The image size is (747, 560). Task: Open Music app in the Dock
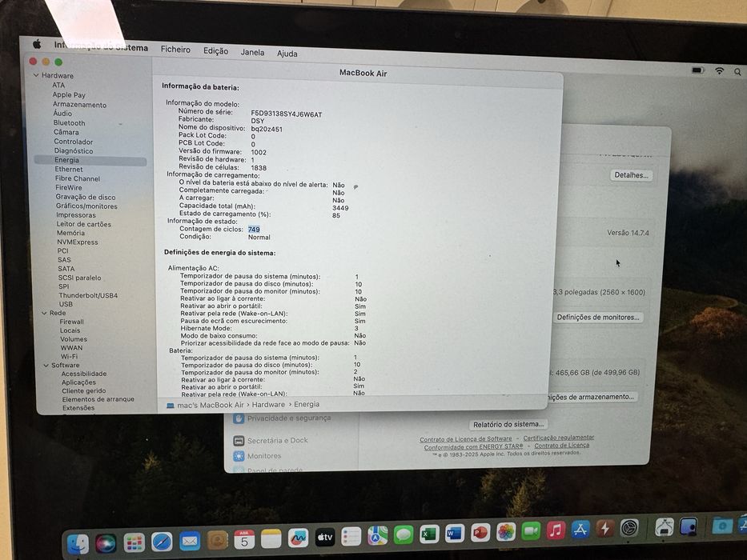556,530
